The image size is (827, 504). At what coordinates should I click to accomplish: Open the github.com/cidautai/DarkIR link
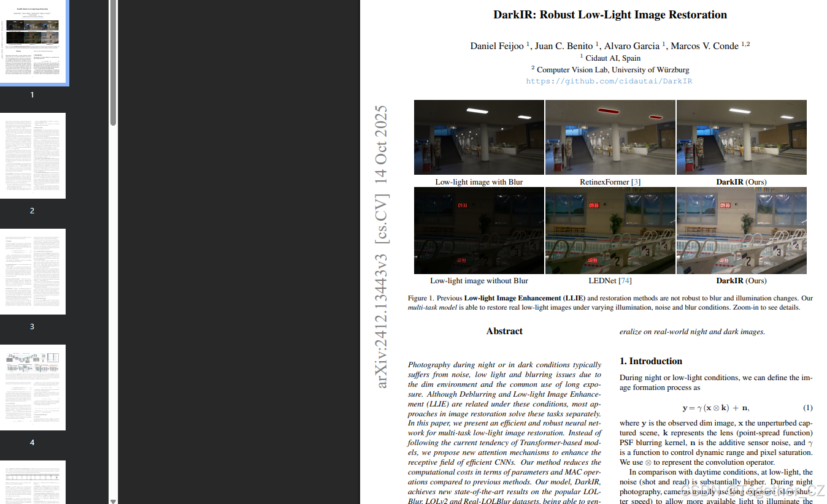609,81
